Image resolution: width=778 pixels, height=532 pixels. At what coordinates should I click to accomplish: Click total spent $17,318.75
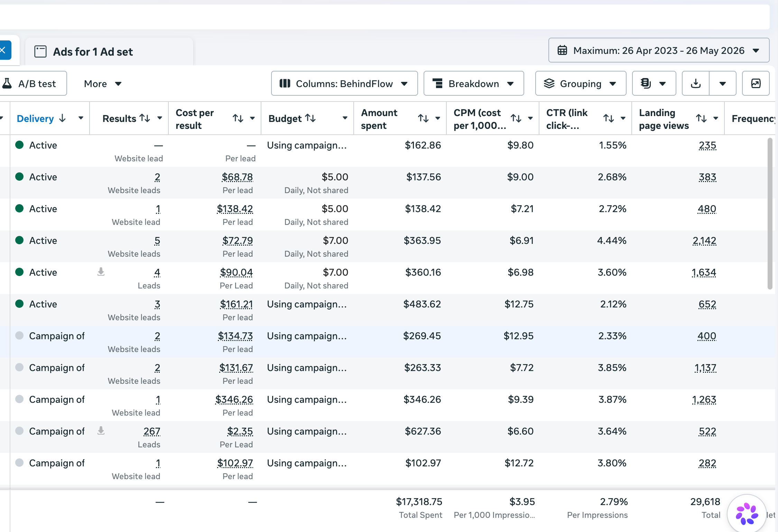[x=419, y=502]
